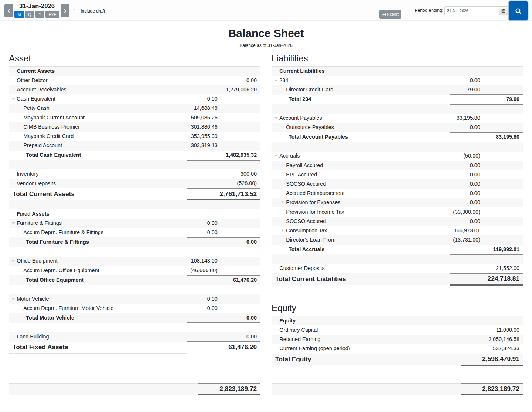
Task: Collapse the Furniture & Fittings group
Action: coord(13,223)
